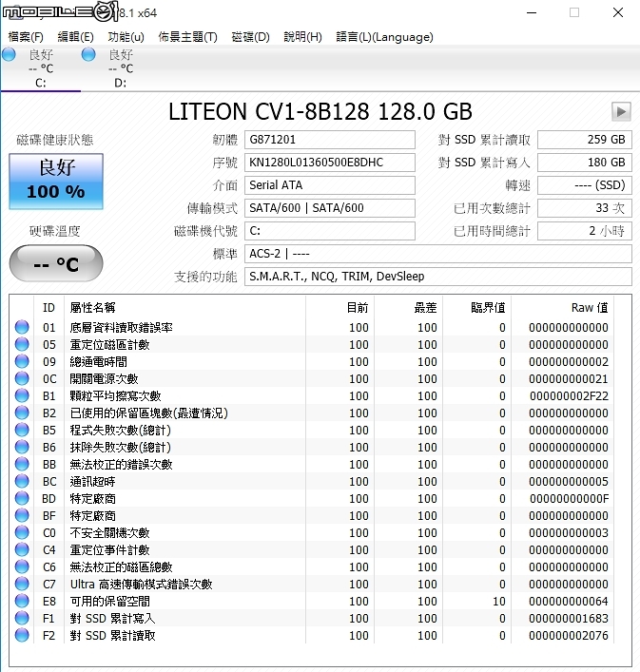The height and width of the screenshot is (672, 640).
Task: Click the 屬性名稱 column header
Action: tap(184, 308)
